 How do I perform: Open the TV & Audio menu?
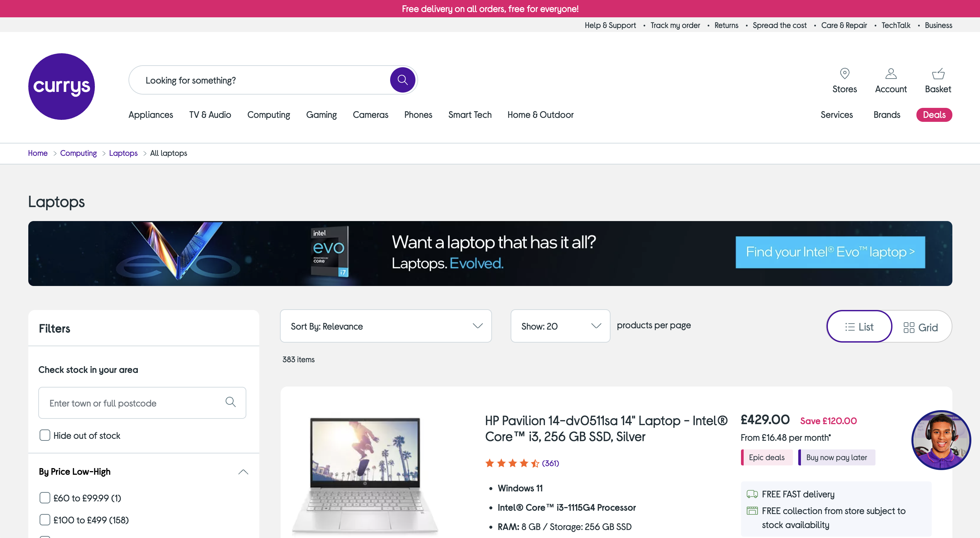pyautogui.click(x=210, y=115)
